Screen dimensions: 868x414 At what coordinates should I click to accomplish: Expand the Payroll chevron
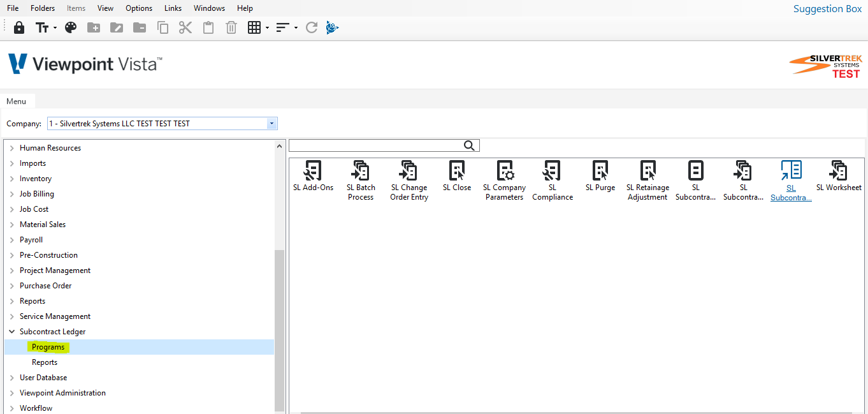tap(11, 240)
